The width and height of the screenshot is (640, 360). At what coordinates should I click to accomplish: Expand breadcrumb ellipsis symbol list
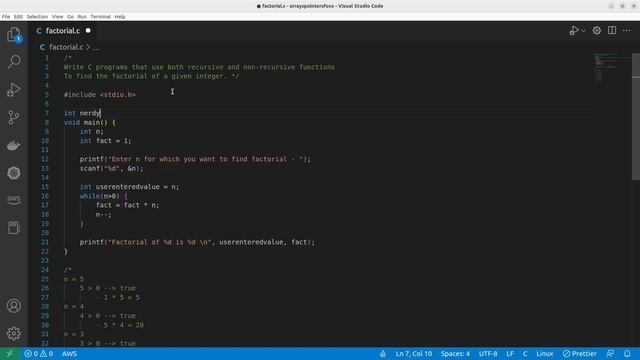click(x=96, y=47)
